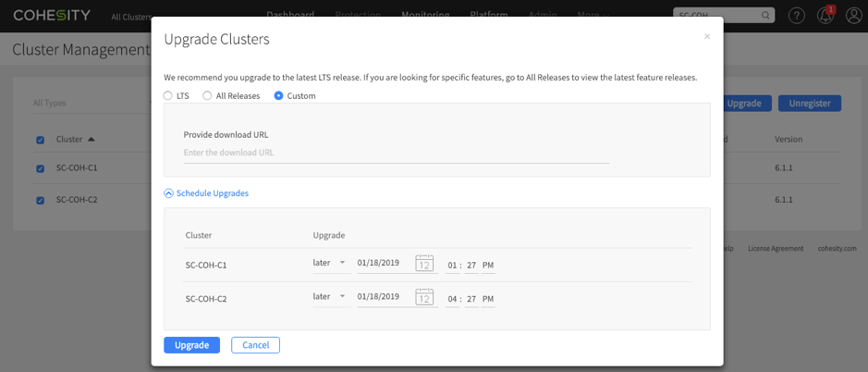Screen dimensions: 868x372
Task: Open upgrade timing dropdown for SC-COH-C2
Action: pyautogui.click(x=329, y=297)
